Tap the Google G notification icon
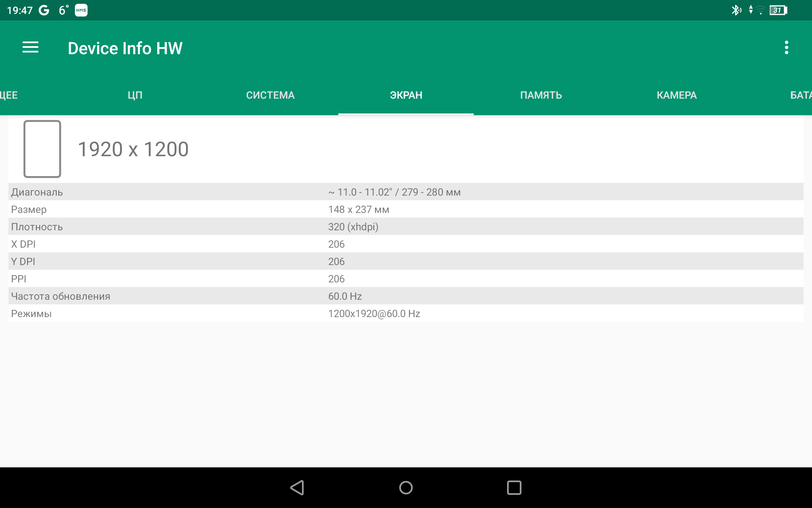 [44, 10]
